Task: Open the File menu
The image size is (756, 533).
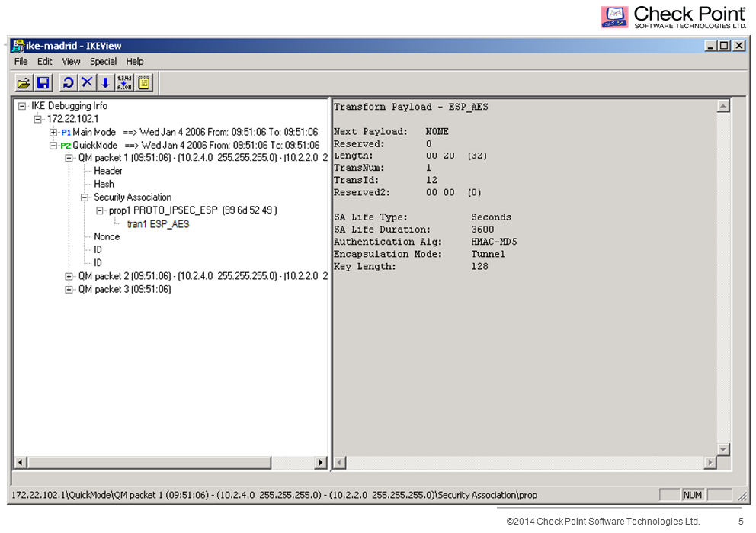Action: click(21, 62)
